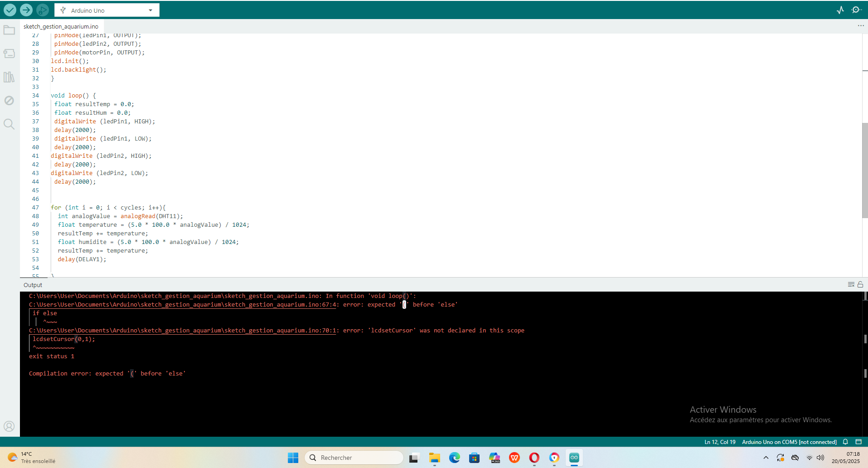Open the editor tab more-actions ellipsis
Image resolution: width=868 pixels, height=468 pixels.
coord(861,26)
